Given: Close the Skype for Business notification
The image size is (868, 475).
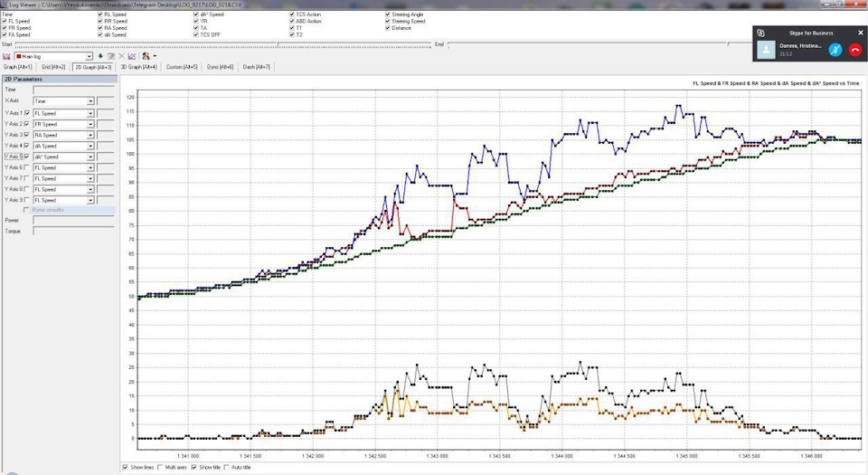Looking at the screenshot, I should click(860, 33).
